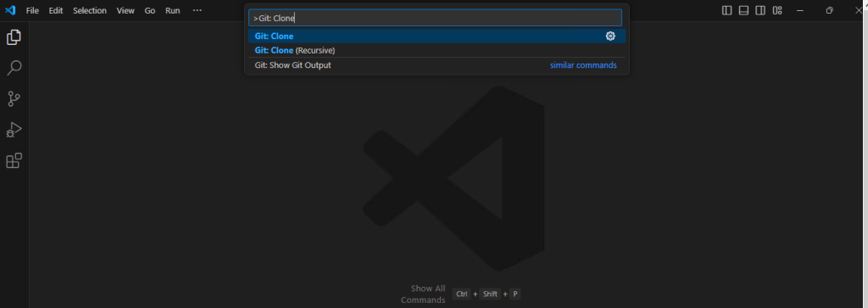Select the Git: Clone command
The image size is (868, 308).
tap(437, 36)
